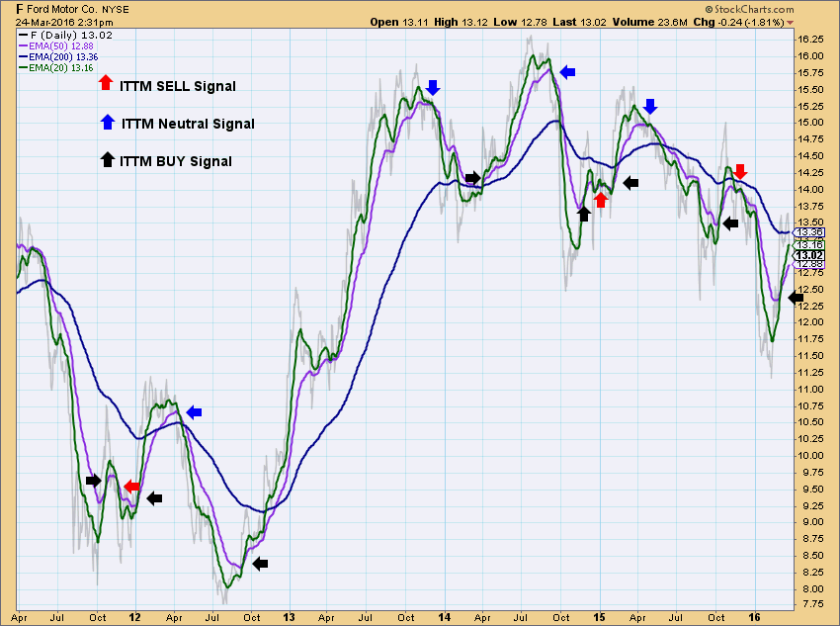Screen dimensions: 840x626
Task: Click the year 15 label on time axis
Action: (600, 617)
